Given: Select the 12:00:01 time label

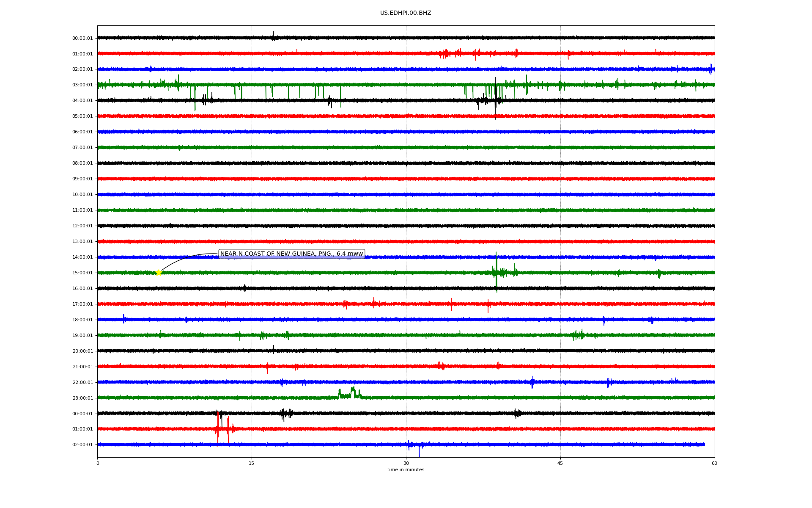Looking at the screenshot, I should click(x=82, y=226).
